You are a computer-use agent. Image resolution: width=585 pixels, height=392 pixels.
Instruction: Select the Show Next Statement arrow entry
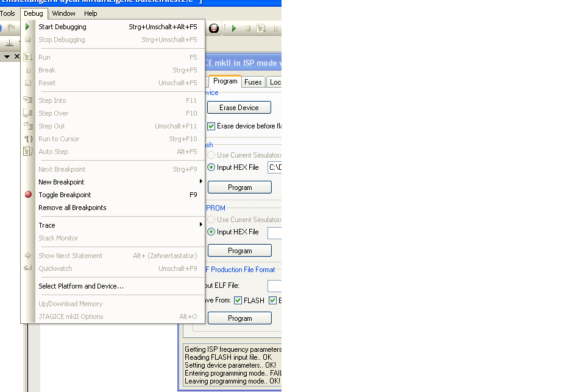[113, 256]
